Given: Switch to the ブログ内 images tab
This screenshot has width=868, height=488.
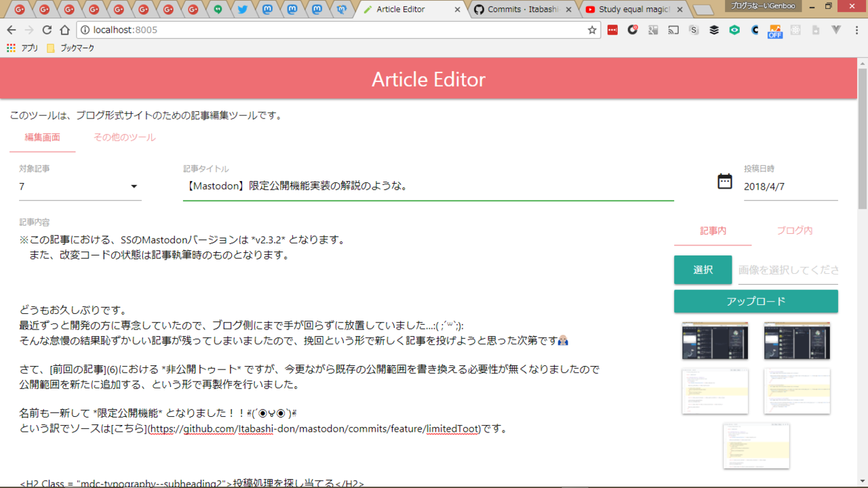Looking at the screenshot, I should click(794, 230).
